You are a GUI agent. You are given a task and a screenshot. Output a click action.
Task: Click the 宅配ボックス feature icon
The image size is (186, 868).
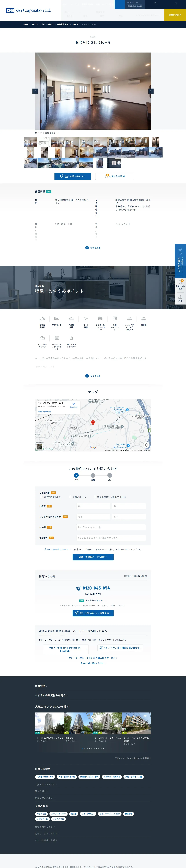(x=57, y=318)
